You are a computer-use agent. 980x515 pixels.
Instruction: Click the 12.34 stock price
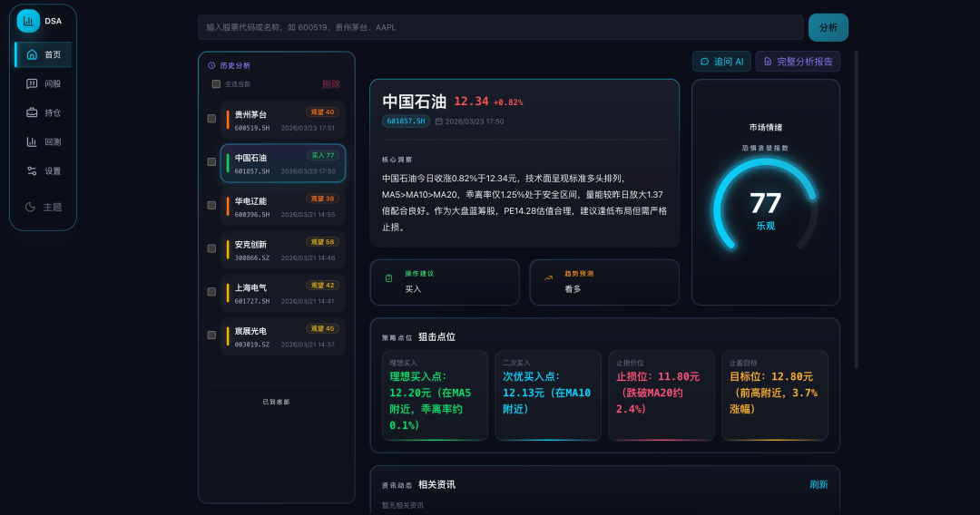tap(471, 102)
